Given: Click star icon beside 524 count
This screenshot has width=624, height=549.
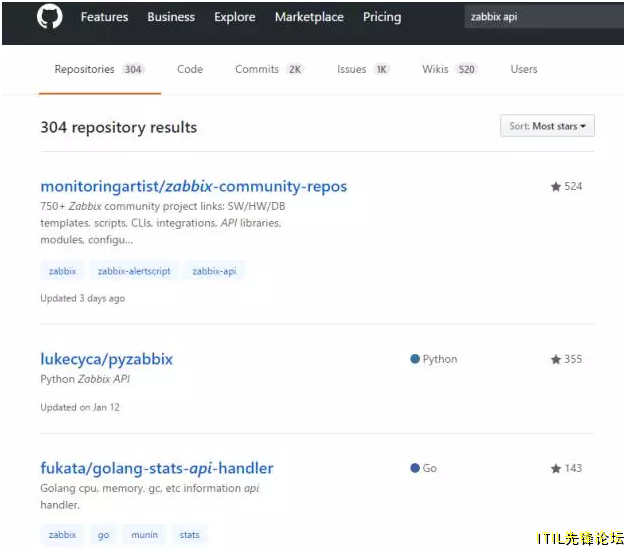Looking at the screenshot, I should pos(556,186).
